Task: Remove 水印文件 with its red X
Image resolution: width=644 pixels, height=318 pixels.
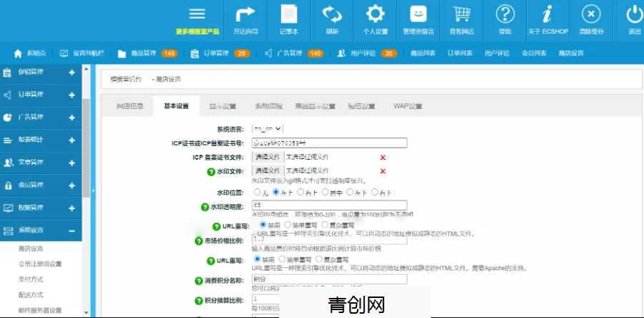Action: [x=383, y=171]
